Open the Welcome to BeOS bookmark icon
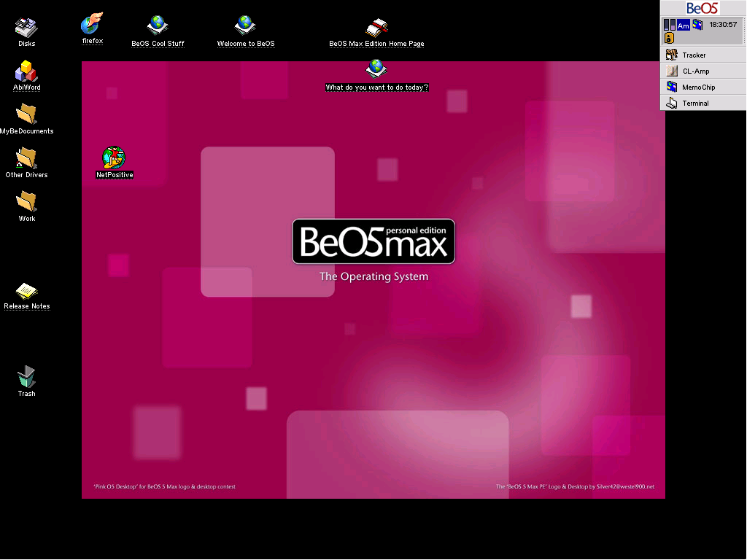 [245, 26]
